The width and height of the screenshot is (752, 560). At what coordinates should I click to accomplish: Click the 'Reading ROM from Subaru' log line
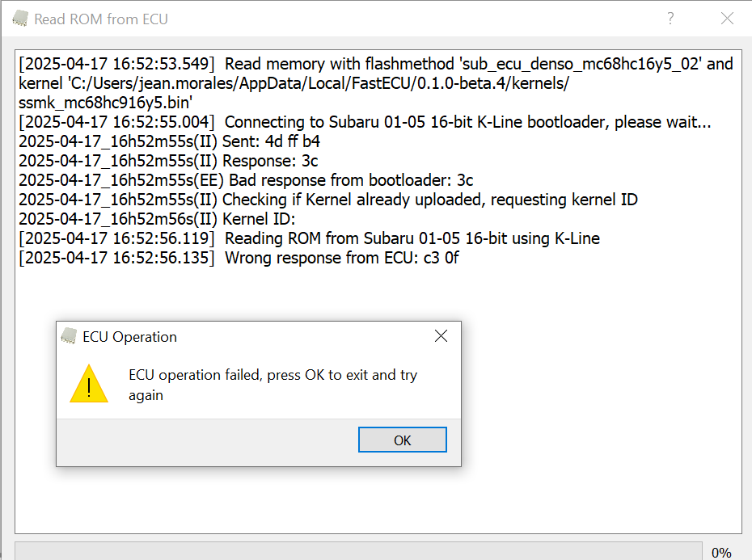click(310, 238)
